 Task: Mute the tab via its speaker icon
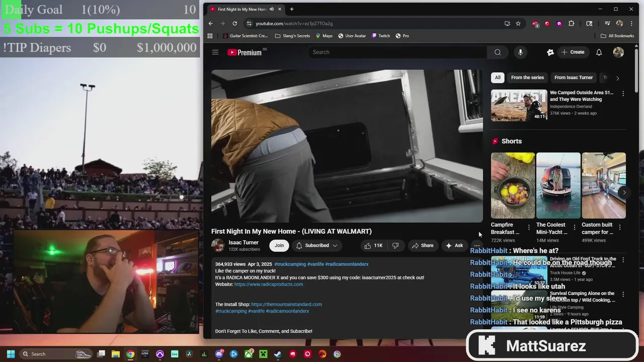coord(272,9)
